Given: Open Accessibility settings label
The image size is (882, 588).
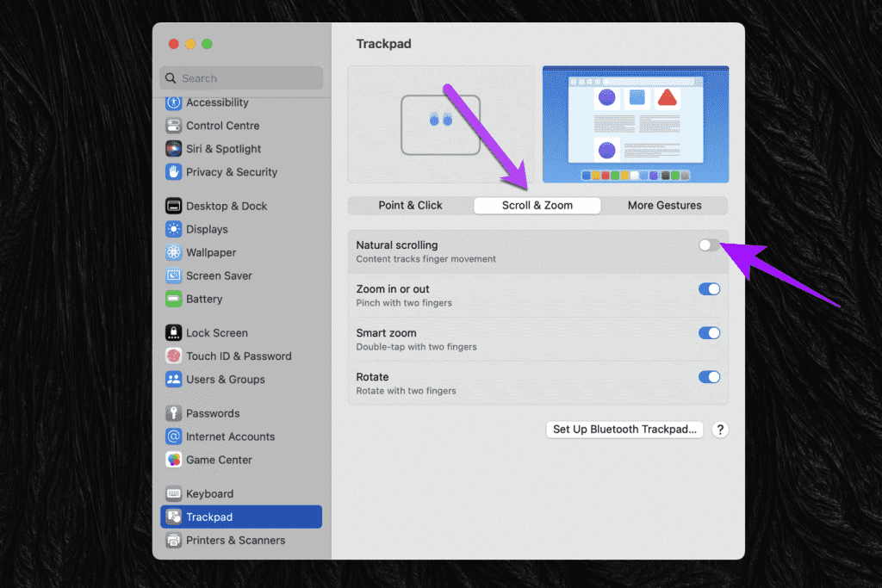Looking at the screenshot, I should click(x=217, y=102).
